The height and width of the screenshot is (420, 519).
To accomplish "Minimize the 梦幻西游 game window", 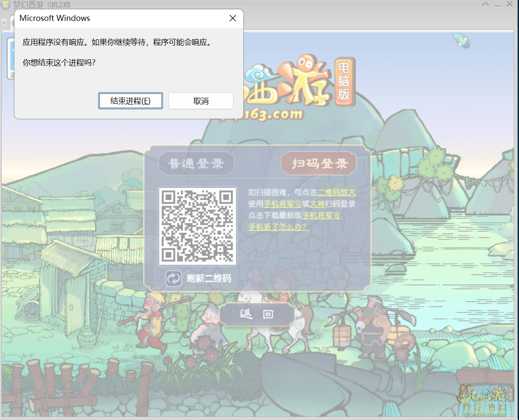I will tap(497, 5).
